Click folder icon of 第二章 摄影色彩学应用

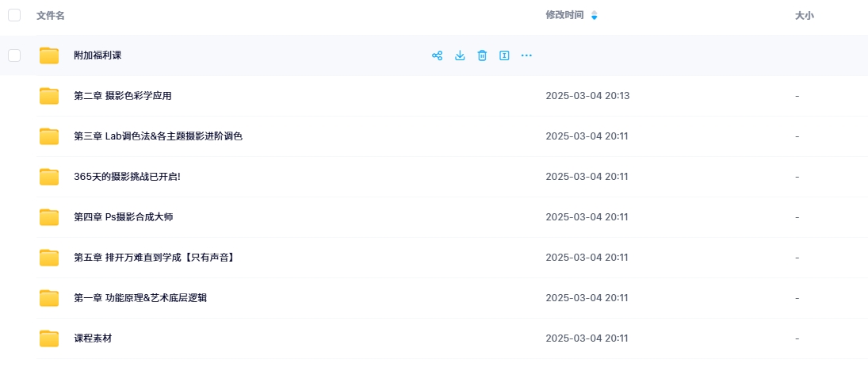pyautogui.click(x=49, y=96)
